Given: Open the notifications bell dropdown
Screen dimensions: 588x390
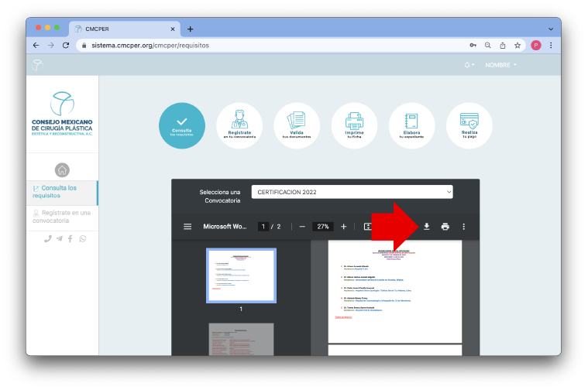Looking at the screenshot, I should [x=469, y=65].
